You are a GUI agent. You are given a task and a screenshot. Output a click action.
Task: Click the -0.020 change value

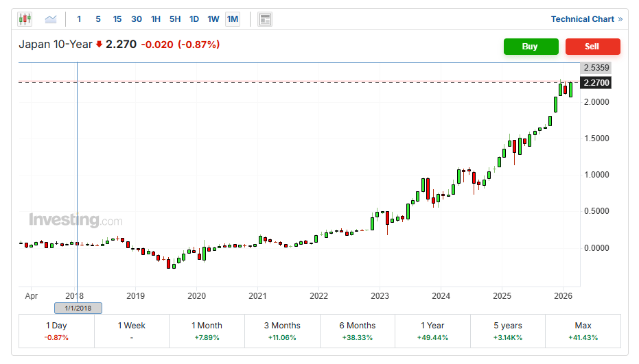[157, 45]
